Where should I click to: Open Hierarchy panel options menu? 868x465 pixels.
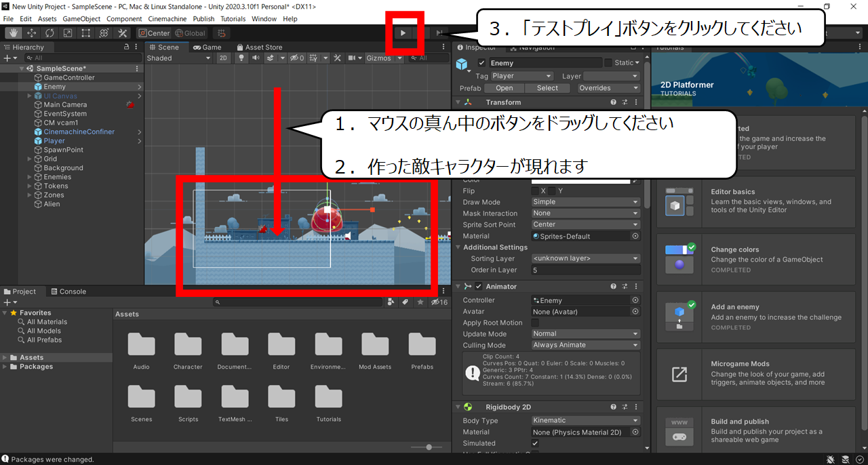[137, 47]
